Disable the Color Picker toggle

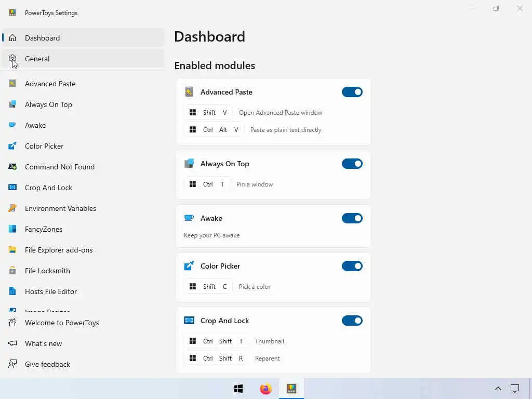[x=352, y=266]
